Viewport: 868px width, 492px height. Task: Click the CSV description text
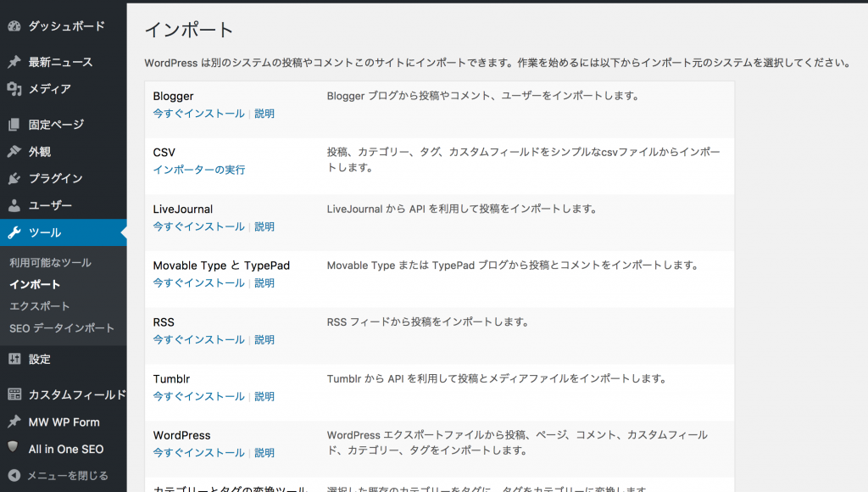point(524,159)
